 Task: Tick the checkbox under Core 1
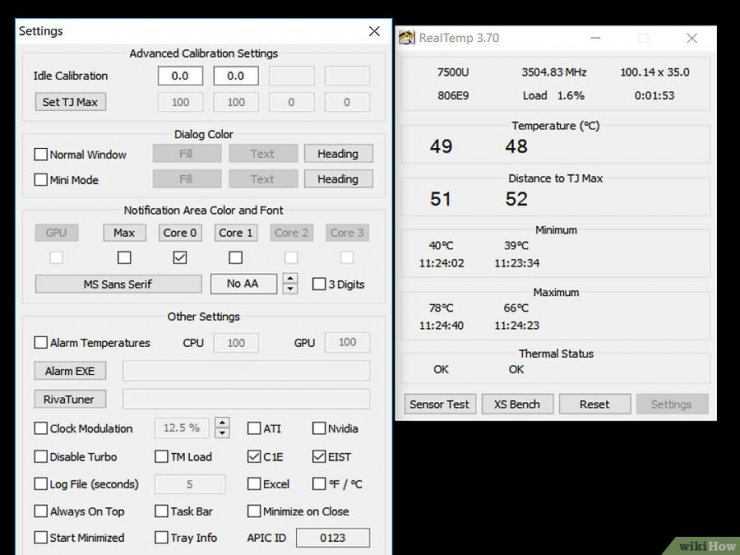pyautogui.click(x=235, y=257)
